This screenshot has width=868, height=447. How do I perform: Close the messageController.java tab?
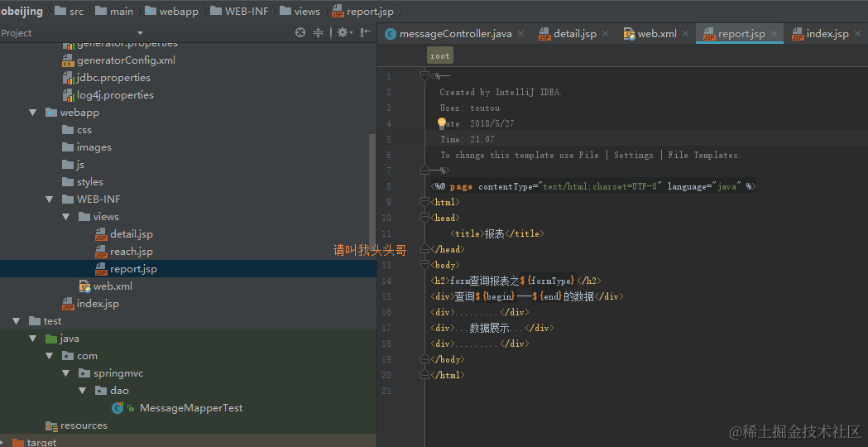pos(521,34)
